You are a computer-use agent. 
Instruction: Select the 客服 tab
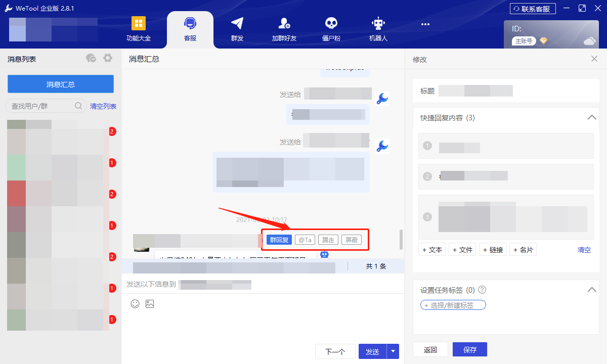tap(190, 29)
